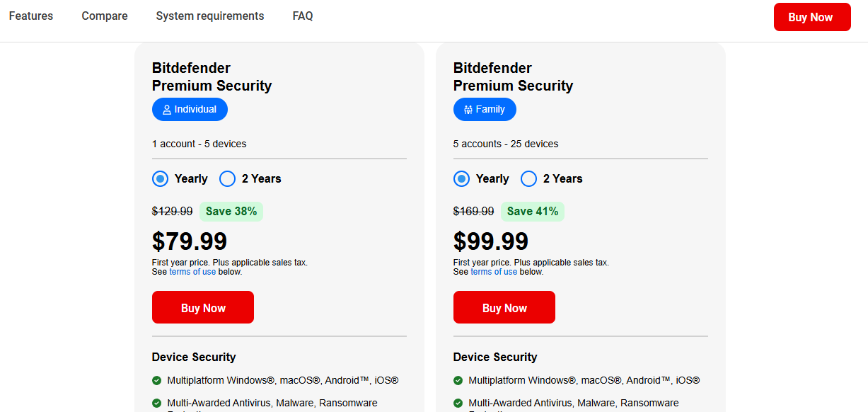
Task: Click the Family plan badge icon
Action: (468, 110)
